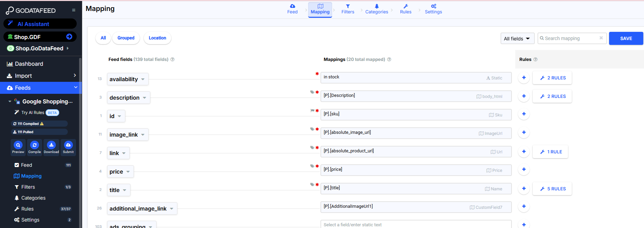The height and width of the screenshot is (228, 644).
Task: Open the description field dropdown
Action: click(x=128, y=98)
